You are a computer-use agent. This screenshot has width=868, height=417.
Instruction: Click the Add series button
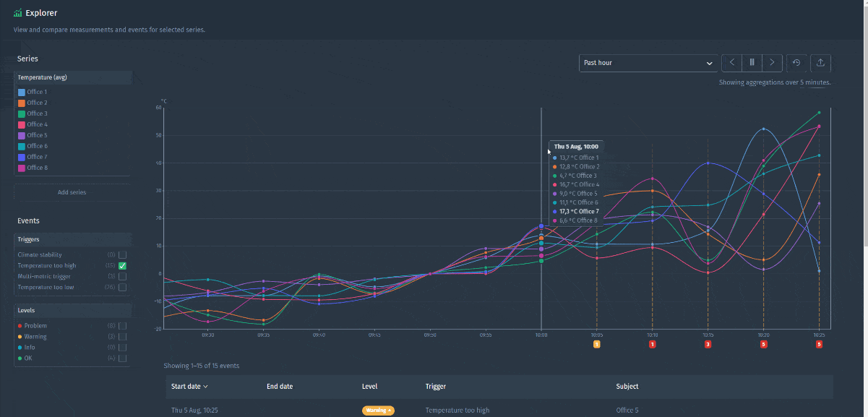71,192
